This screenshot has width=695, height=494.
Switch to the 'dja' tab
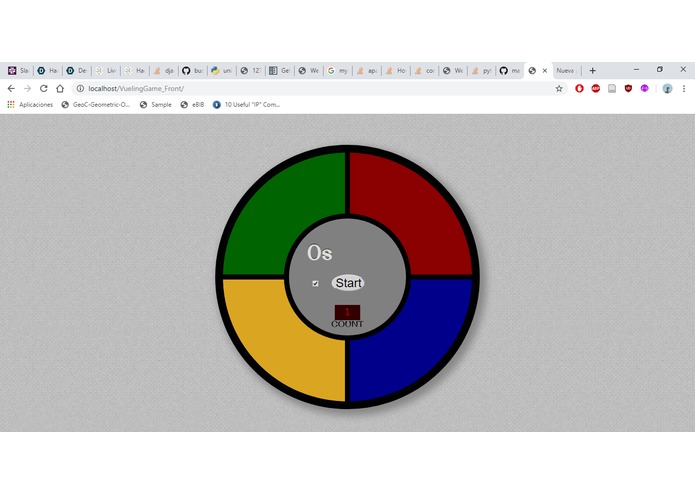pyautogui.click(x=164, y=70)
